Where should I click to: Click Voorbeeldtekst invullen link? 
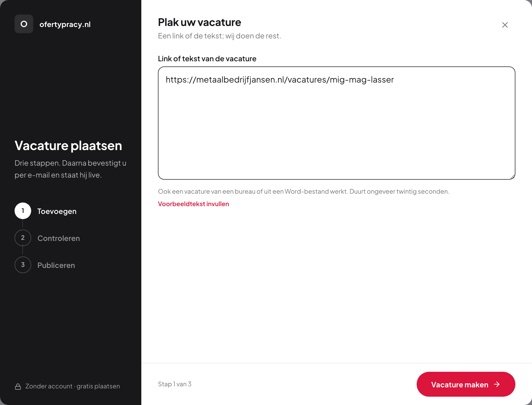[193, 204]
